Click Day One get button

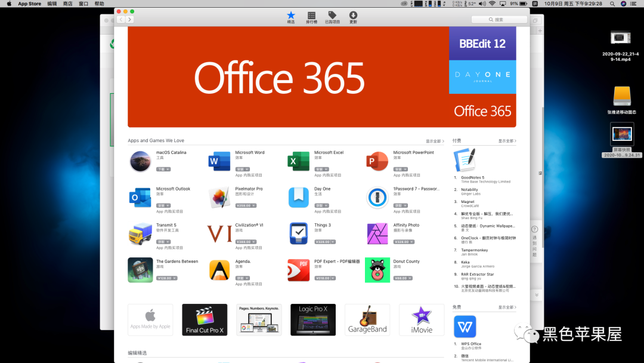point(321,205)
